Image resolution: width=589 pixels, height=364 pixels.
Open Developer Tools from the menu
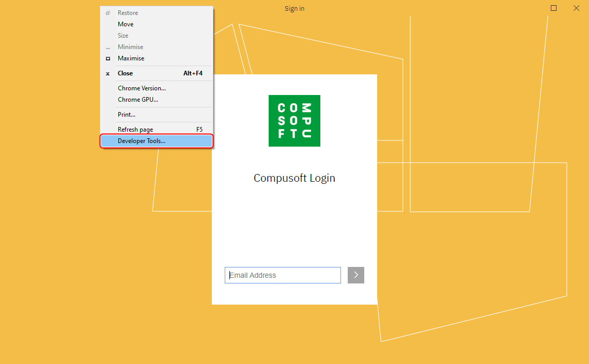(141, 140)
